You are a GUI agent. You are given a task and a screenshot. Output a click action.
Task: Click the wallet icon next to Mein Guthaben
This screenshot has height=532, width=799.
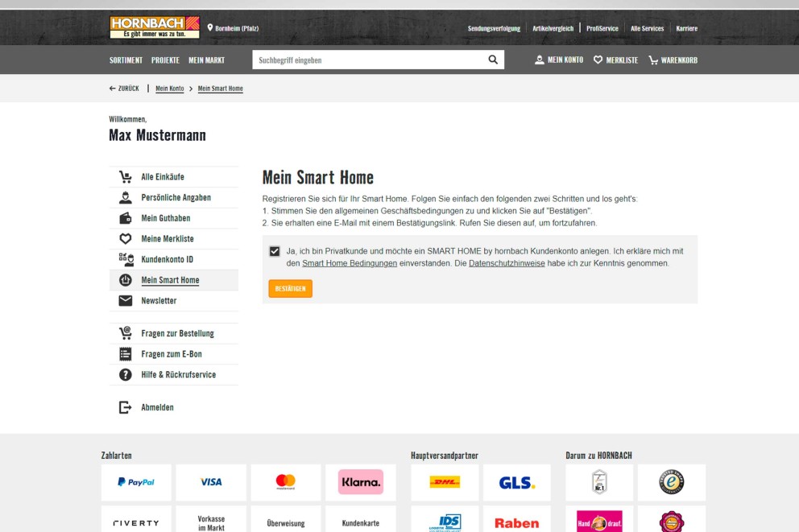click(126, 218)
